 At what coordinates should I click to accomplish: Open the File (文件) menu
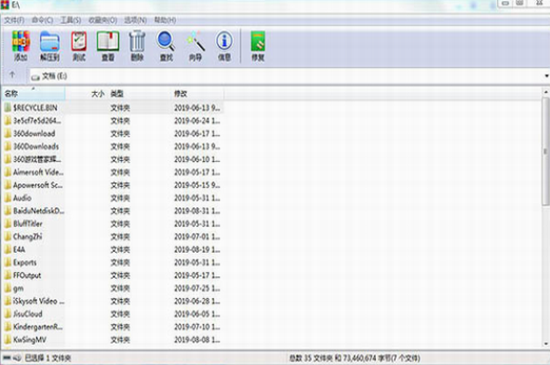(14, 20)
